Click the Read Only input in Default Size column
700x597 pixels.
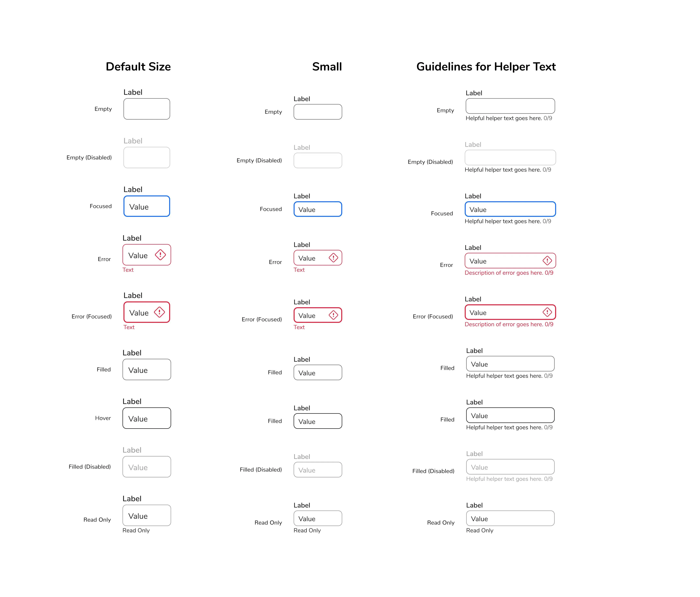[x=146, y=515]
